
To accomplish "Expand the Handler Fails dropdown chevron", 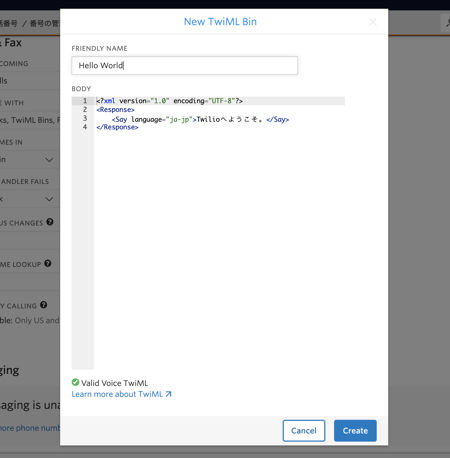I will tap(49, 199).
